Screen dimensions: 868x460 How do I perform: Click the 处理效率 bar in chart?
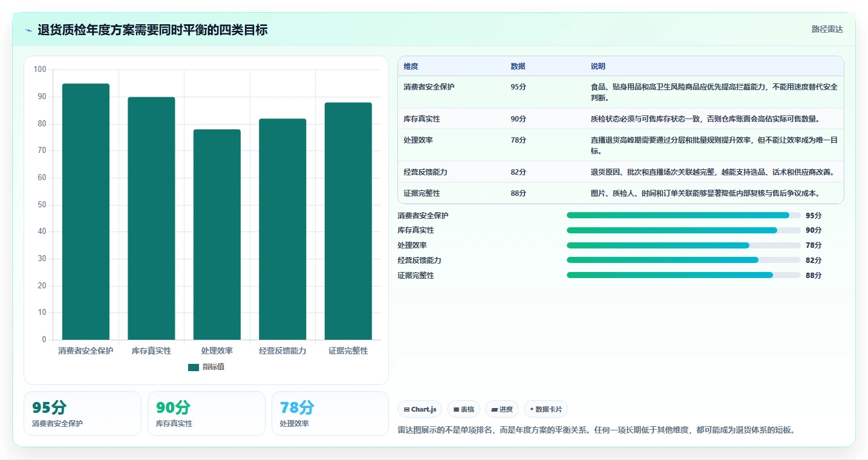pyautogui.click(x=217, y=235)
